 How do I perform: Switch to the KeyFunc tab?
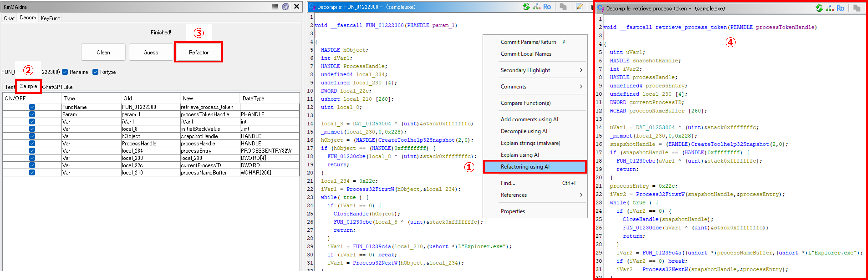coord(51,18)
